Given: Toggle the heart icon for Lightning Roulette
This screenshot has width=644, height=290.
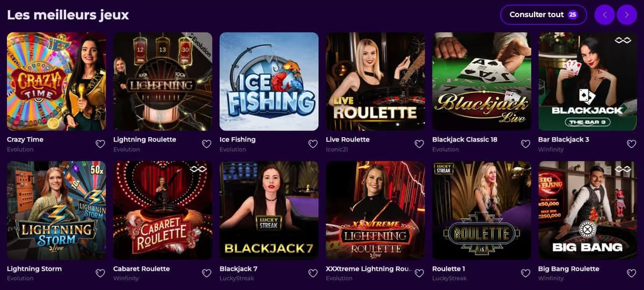Looking at the screenshot, I should pos(207,144).
